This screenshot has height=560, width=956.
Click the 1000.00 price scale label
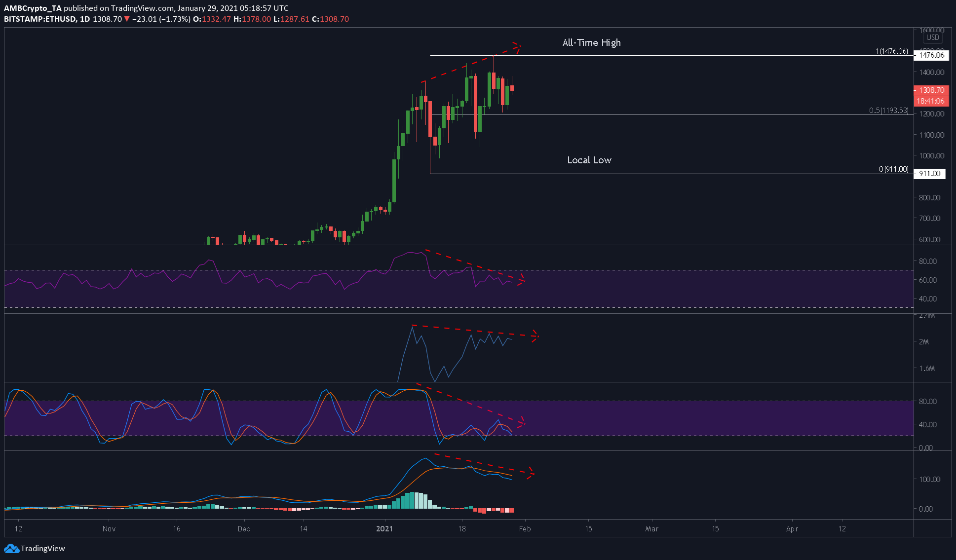point(931,155)
